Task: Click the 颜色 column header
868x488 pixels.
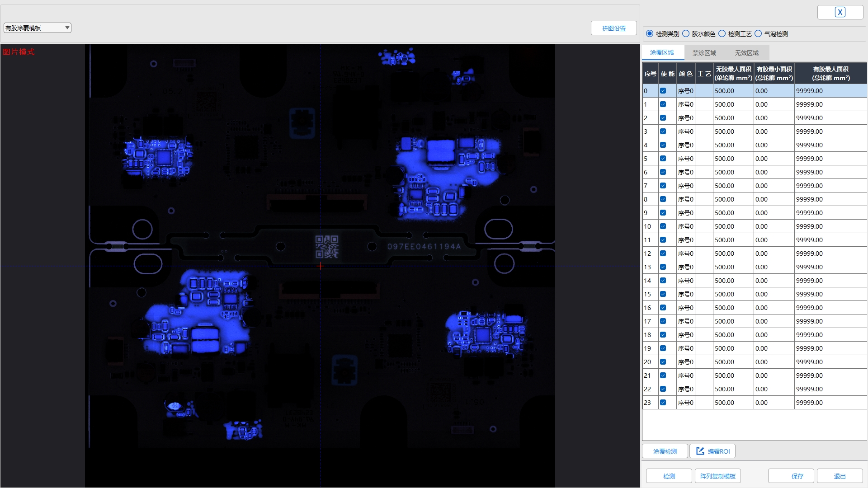Action: coord(686,74)
